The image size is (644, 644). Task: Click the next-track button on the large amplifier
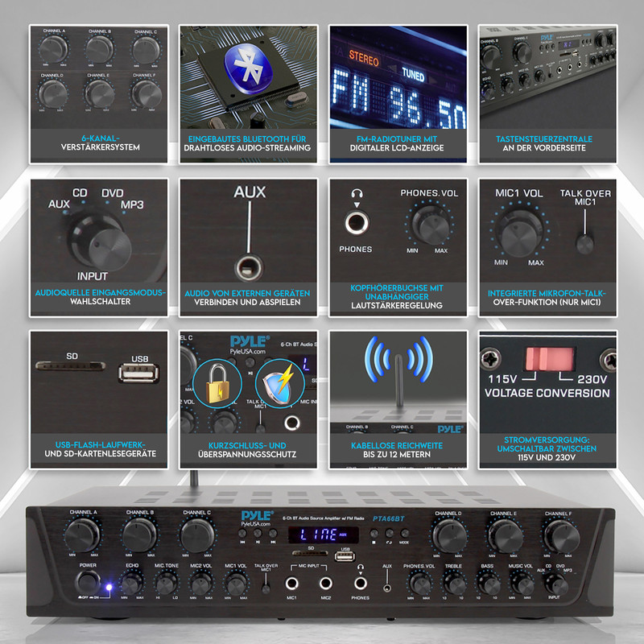pyautogui.click(x=273, y=534)
